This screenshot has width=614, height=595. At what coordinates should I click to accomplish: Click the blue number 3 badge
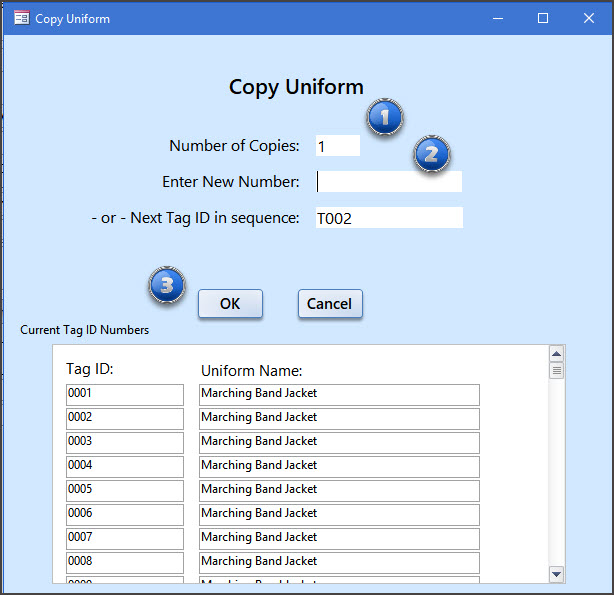click(167, 286)
